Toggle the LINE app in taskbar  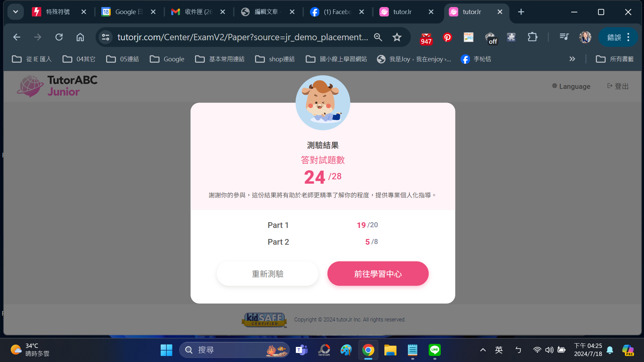click(x=435, y=351)
